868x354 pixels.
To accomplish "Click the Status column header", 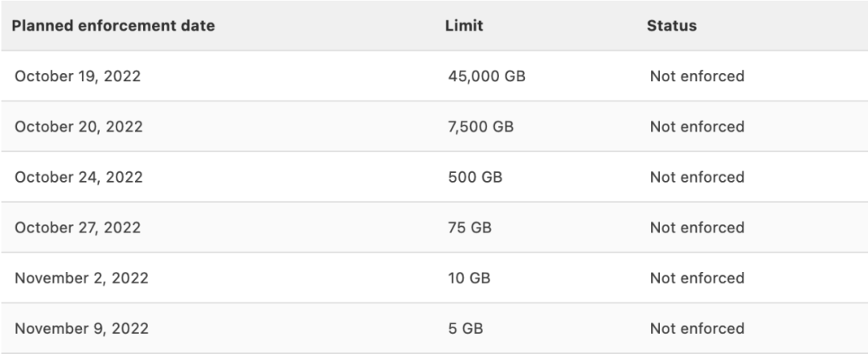I will (671, 26).
